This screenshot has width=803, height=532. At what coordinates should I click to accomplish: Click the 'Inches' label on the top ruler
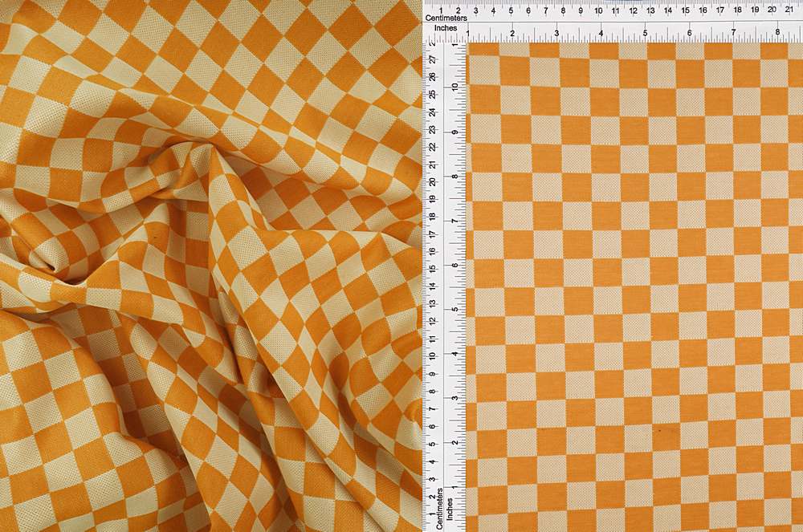[446, 28]
